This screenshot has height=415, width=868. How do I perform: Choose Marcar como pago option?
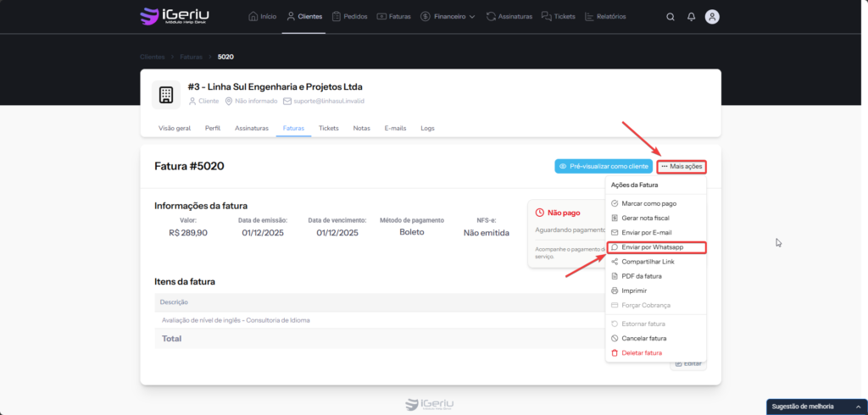(x=648, y=203)
